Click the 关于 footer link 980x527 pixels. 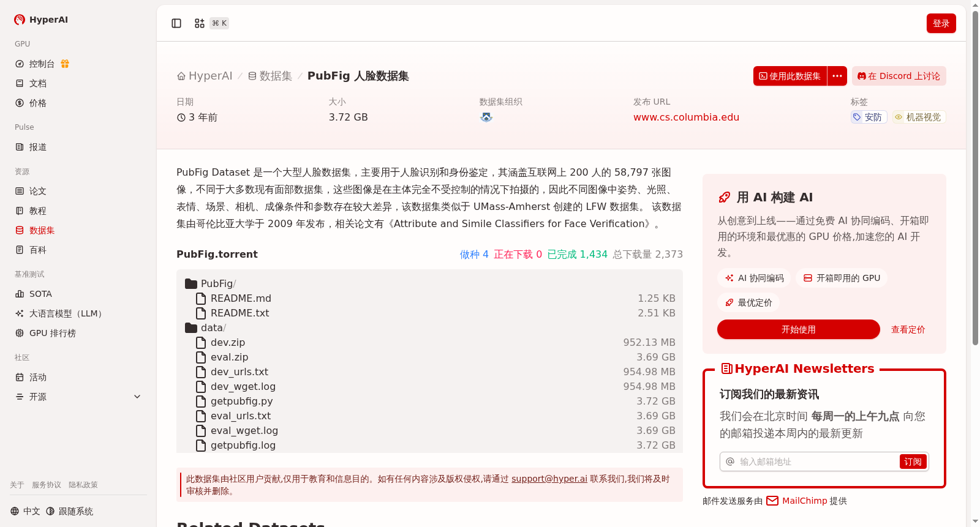17,485
